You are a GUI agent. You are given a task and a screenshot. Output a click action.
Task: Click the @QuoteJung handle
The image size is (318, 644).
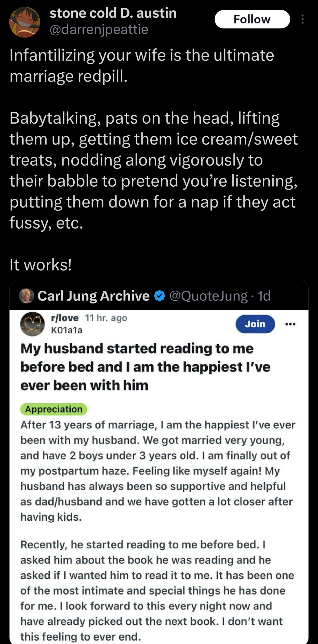pos(208,296)
